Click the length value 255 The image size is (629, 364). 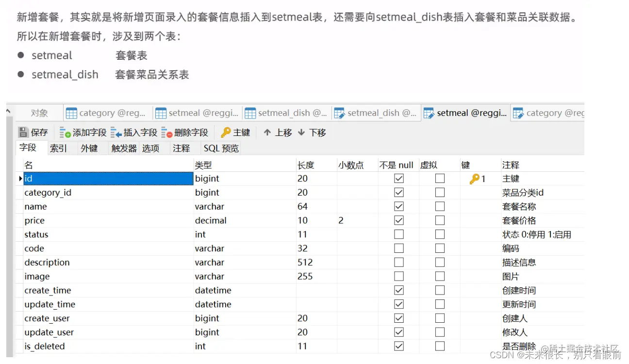305,277
